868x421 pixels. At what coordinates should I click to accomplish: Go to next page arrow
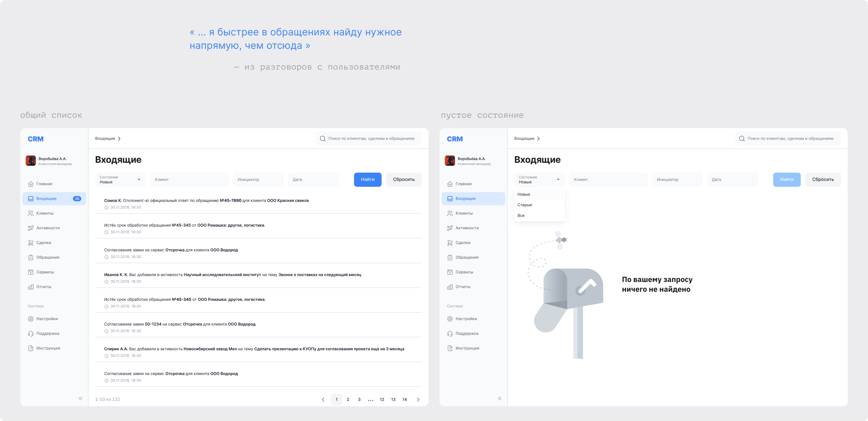click(418, 399)
